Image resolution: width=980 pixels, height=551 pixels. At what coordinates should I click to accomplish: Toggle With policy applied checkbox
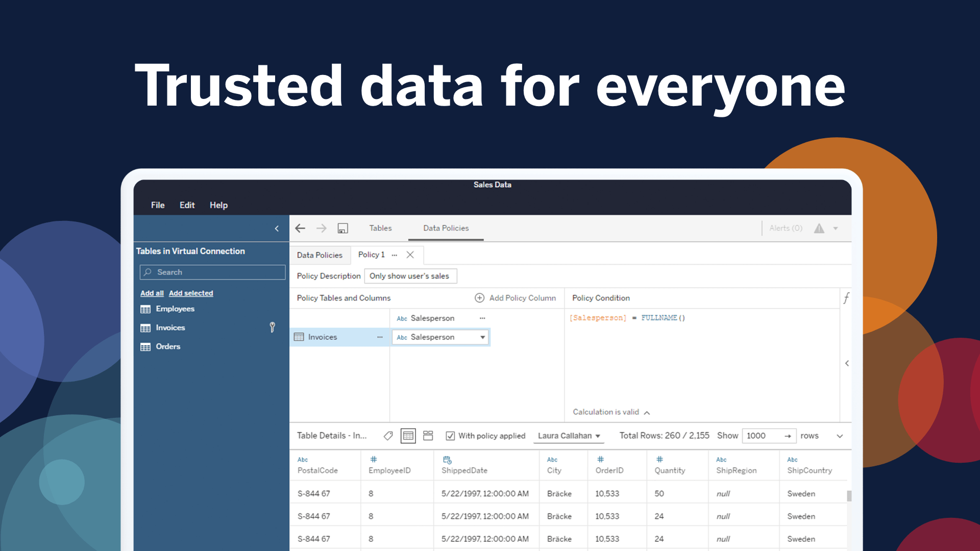pos(450,436)
